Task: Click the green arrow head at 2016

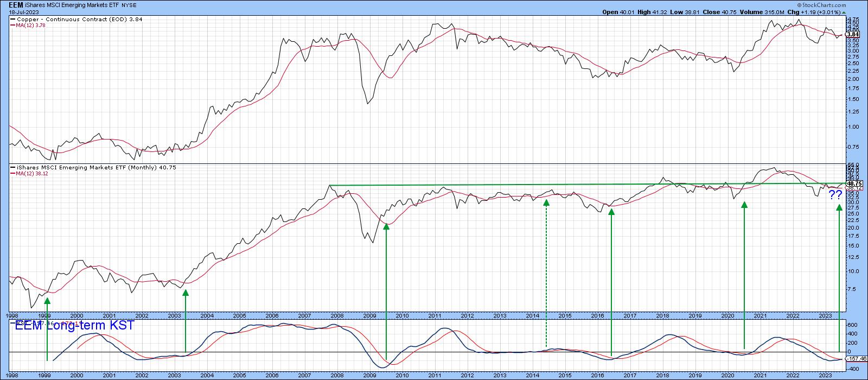Action: tap(611, 212)
